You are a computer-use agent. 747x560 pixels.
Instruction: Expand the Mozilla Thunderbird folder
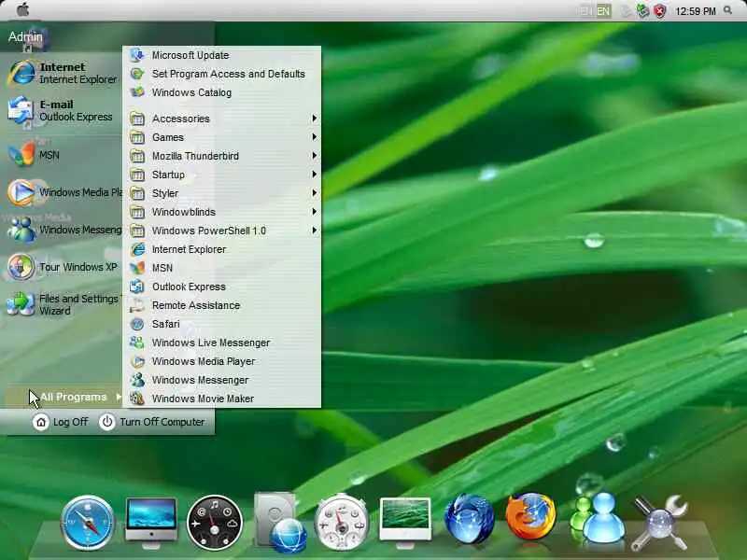[222, 156]
